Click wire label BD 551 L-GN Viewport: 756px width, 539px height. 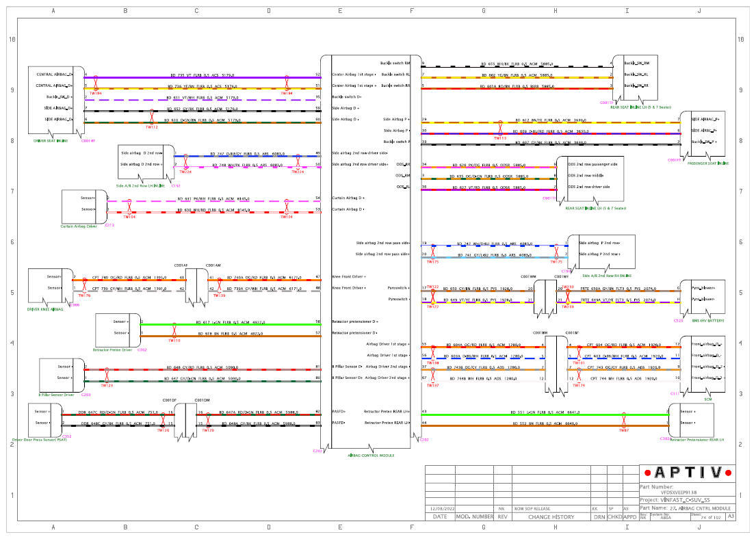[545, 412]
